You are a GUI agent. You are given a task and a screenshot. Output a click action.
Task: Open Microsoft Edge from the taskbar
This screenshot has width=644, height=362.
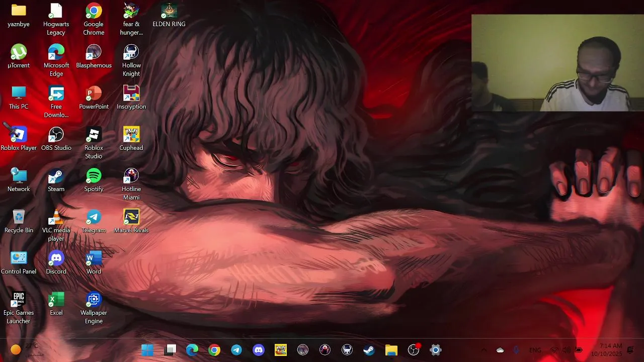pos(192,350)
